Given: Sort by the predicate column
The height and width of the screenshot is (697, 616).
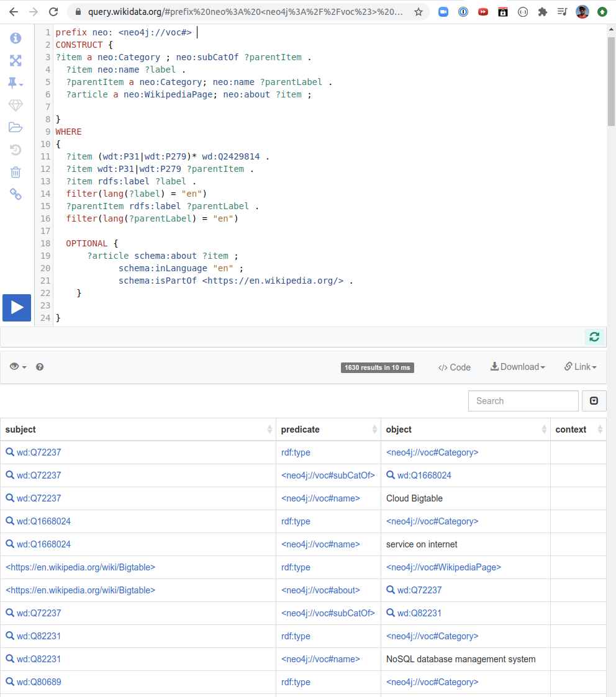Looking at the screenshot, I should tap(328, 429).
